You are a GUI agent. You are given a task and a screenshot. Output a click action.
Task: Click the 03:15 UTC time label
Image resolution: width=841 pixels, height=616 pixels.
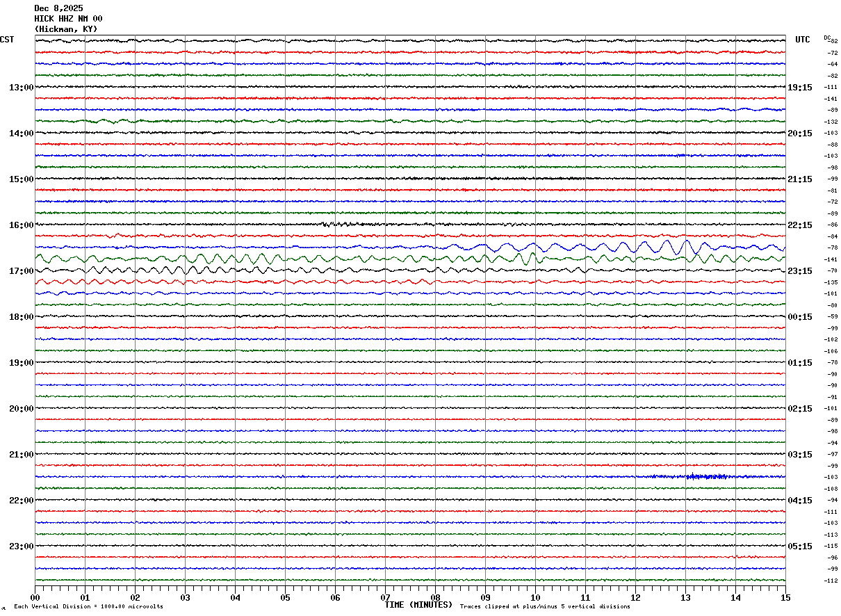click(x=800, y=455)
